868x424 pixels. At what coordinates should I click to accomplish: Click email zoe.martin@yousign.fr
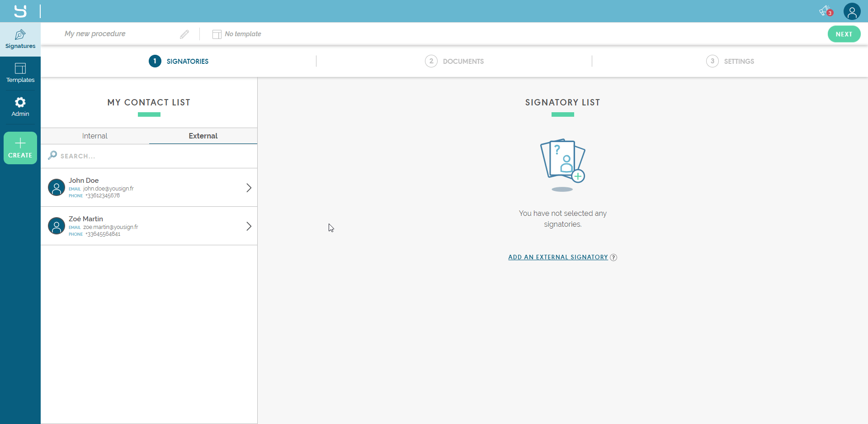(111, 227)
